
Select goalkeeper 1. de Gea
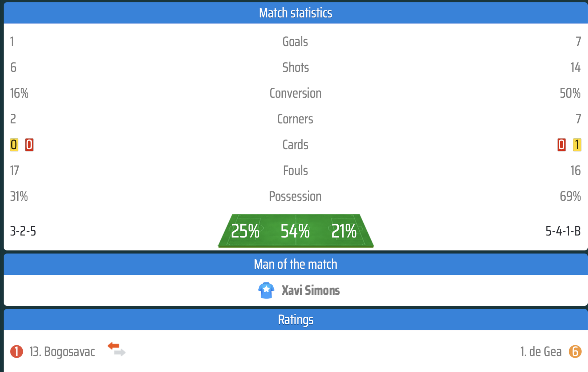coord(541,351)
